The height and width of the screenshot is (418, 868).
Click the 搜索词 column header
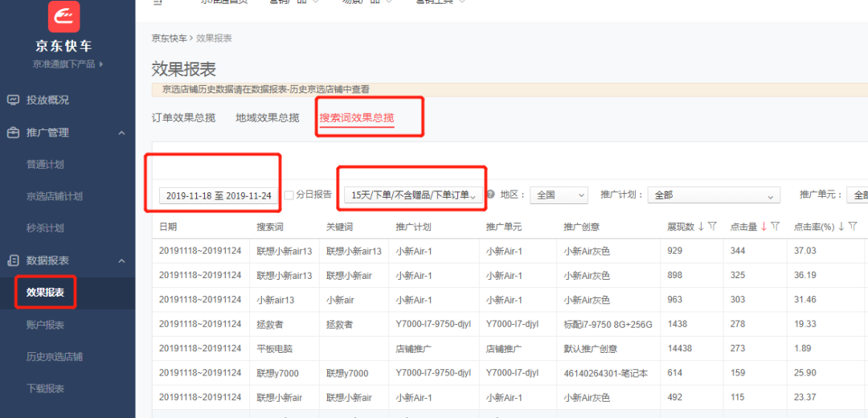pyautogui.click(x=269, y=227)
